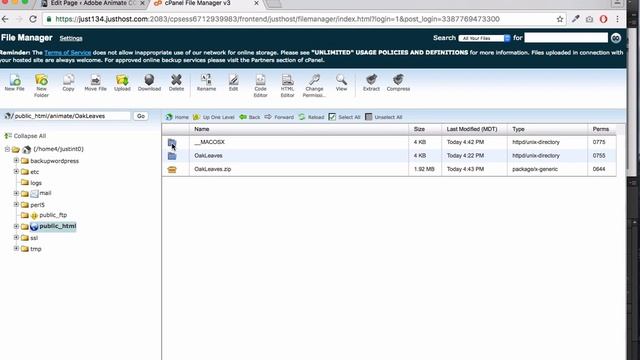Select backupwordpress in the folder tree
Image resolution: width=640 pixels, height=360 pixels.
54,161
